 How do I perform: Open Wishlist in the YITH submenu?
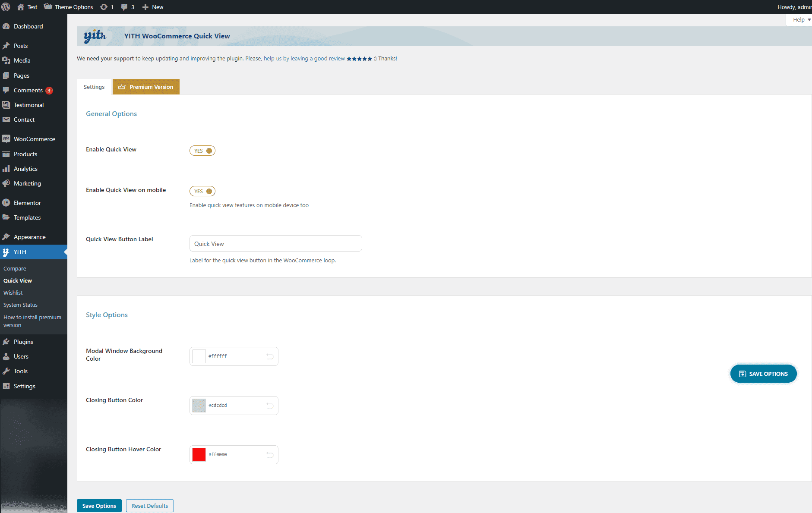[x=13, y=293]
